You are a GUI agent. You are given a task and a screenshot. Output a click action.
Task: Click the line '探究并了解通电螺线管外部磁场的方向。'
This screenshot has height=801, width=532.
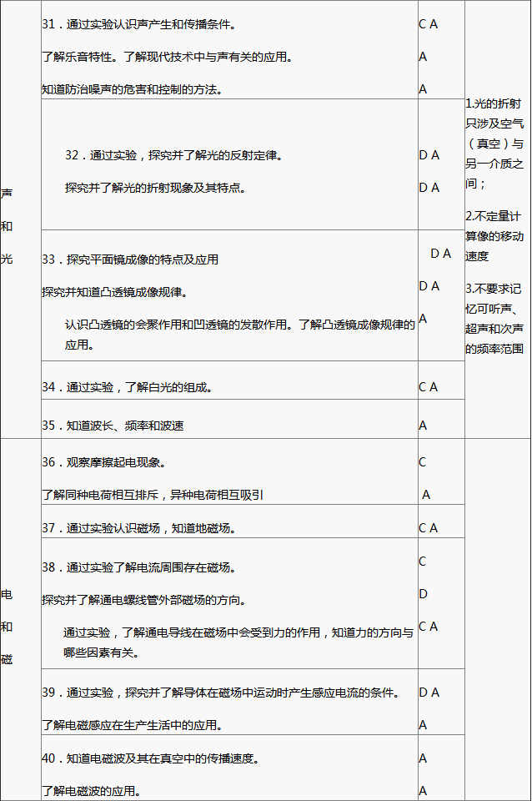[144, 600]
